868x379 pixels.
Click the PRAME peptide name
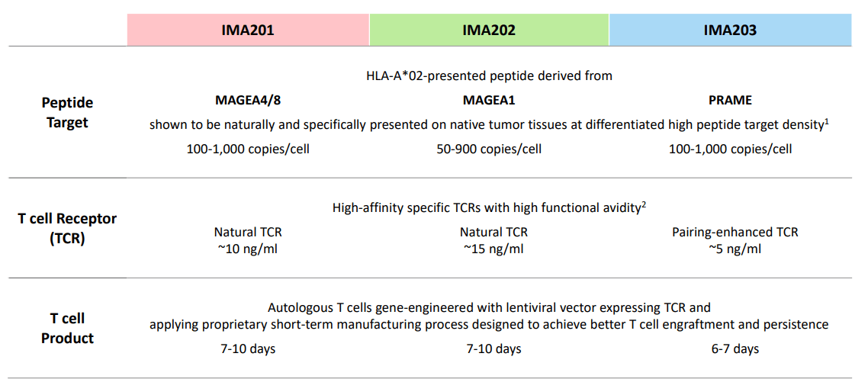tap(730, 101)
